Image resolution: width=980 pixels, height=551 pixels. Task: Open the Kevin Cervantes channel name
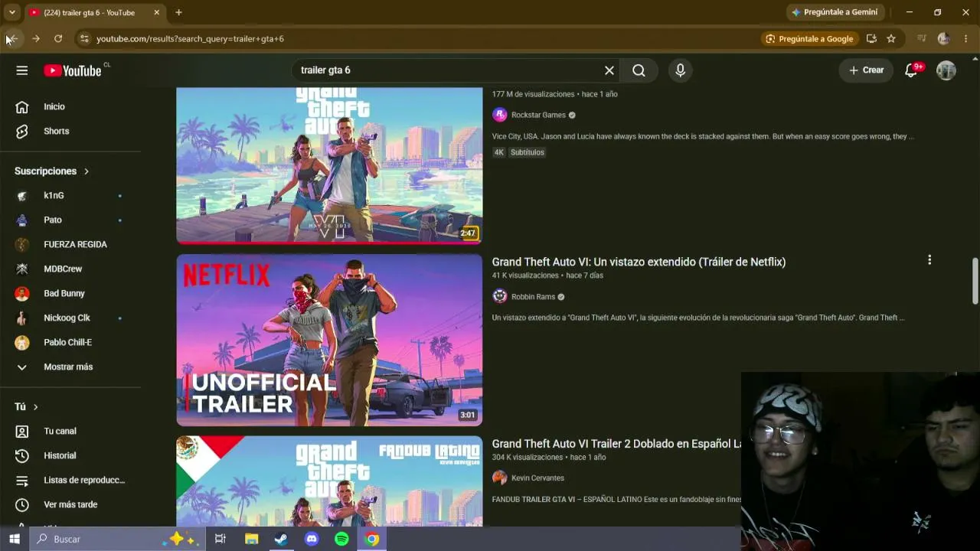coord(537,478)
